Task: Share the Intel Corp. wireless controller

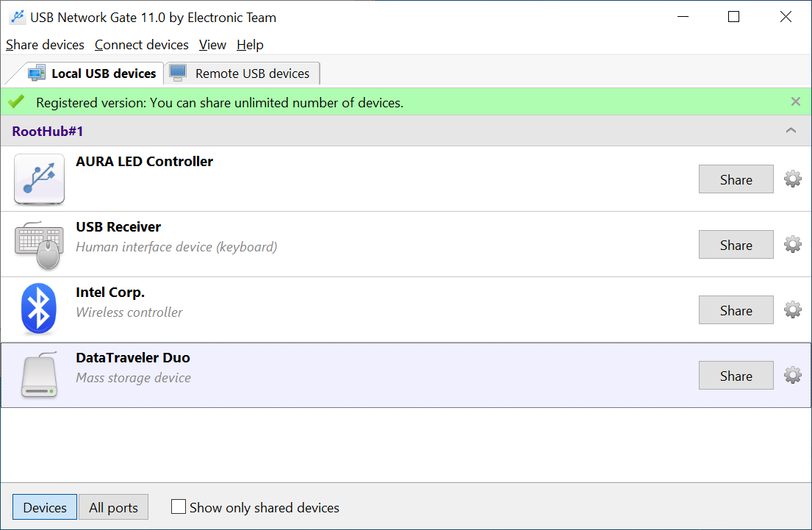Action: coord(736,310)
